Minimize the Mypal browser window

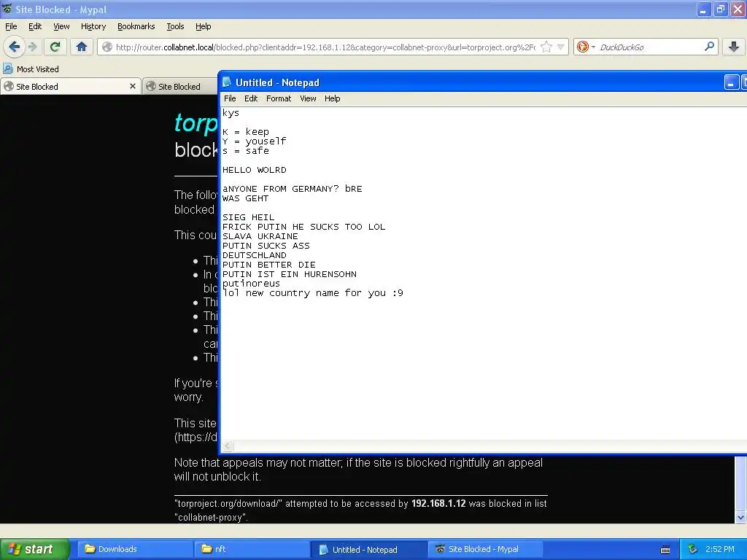pyautogui.click(x=703, y=9)
